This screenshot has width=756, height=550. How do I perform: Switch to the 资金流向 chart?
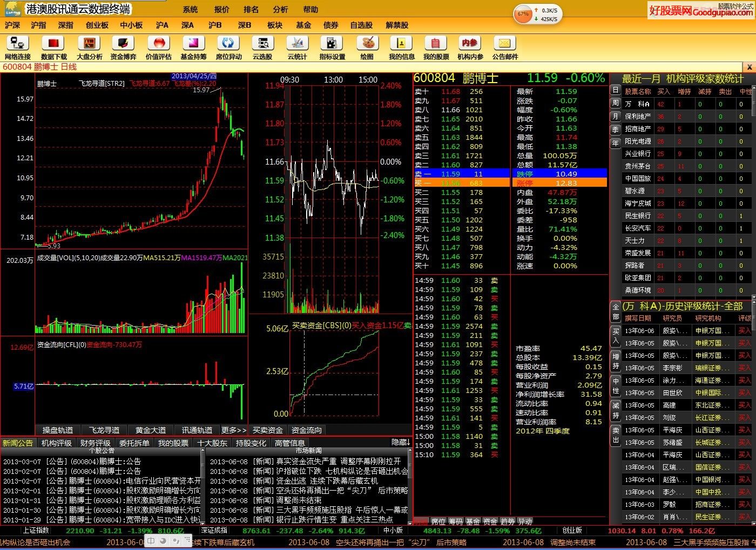pyautogui.click(x=307, y=430)
